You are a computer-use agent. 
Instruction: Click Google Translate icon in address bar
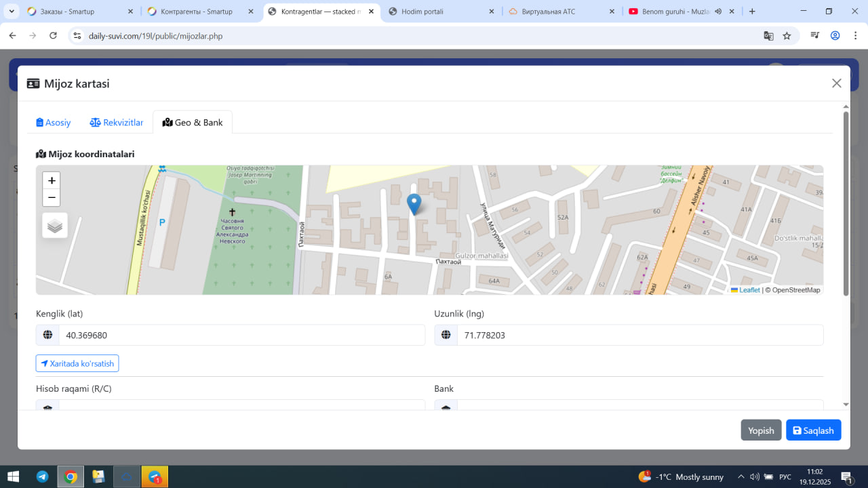768,36
